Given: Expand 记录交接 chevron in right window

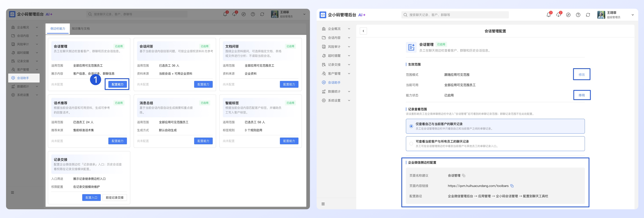Looking at the screenshot, I should click(349, 64).
